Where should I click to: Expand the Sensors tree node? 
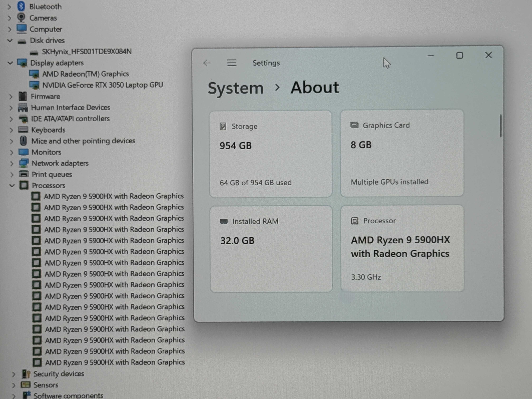click(14, 386)
